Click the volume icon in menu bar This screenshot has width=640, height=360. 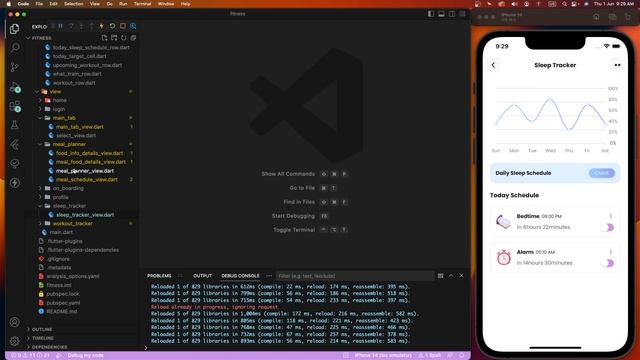tap(514, 4)
